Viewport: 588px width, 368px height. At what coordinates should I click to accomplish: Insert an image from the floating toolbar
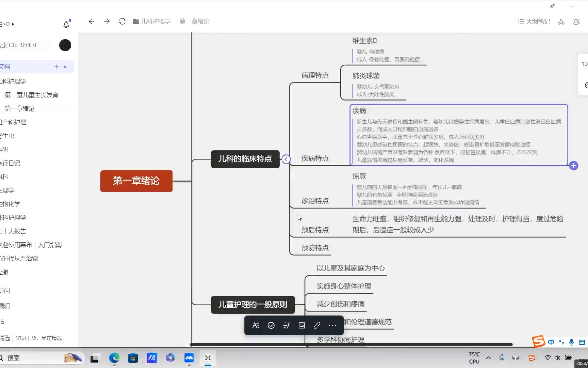[x=301, y=325]
